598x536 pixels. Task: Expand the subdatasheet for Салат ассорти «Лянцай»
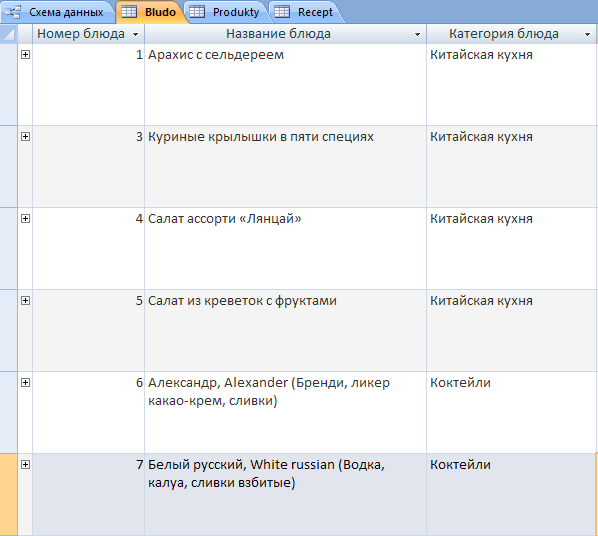[x=25, y=219]
